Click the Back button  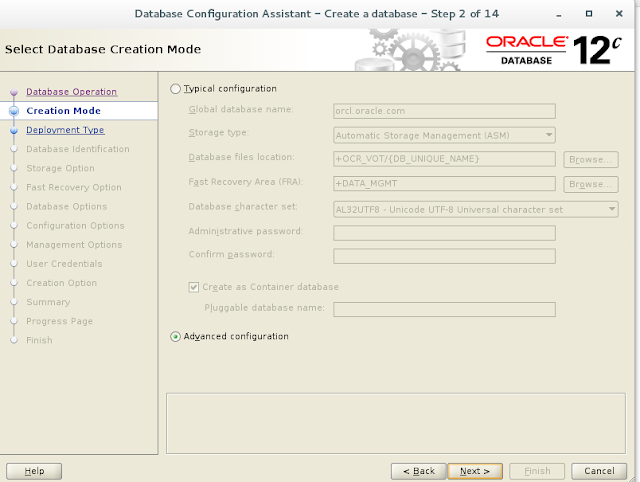click(419, 471)
